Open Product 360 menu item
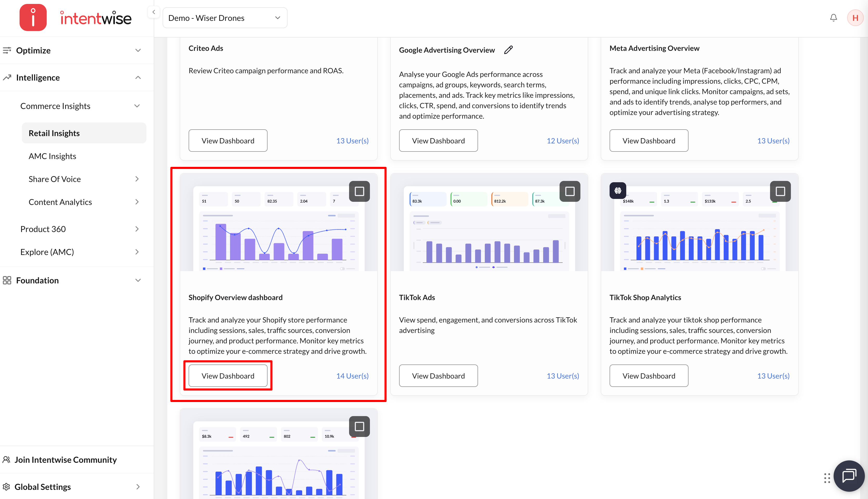 (43, 229)
